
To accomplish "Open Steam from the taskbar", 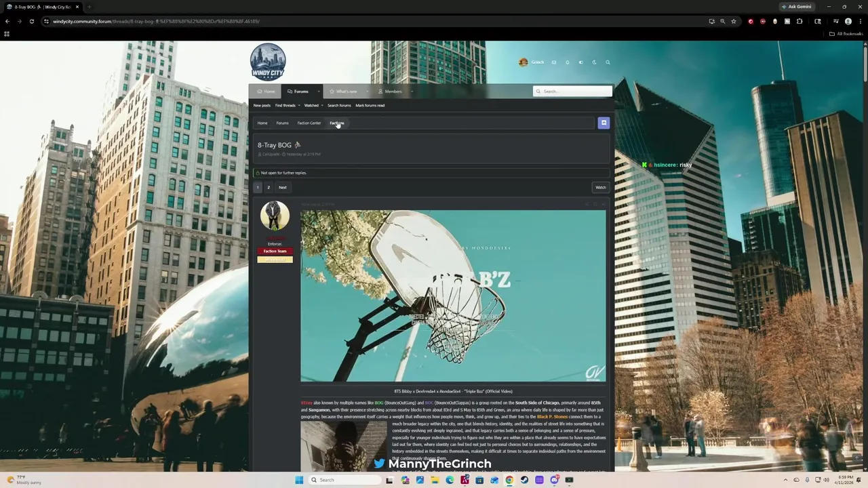I will (524, 480).
